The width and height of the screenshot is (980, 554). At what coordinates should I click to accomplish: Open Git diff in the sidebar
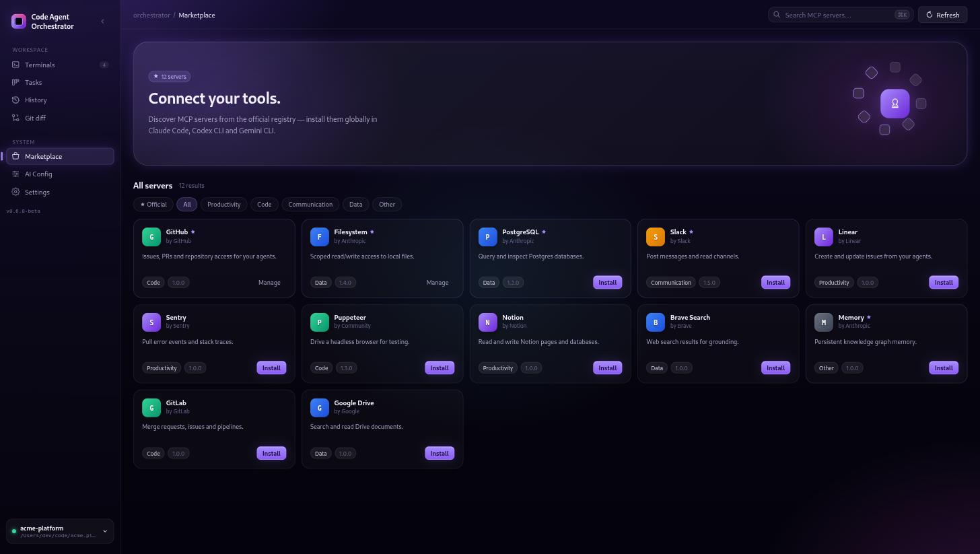pos(60,118)
